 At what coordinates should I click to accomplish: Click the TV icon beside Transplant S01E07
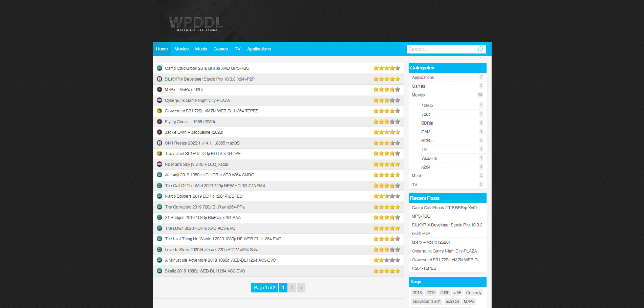click(159, 153)
